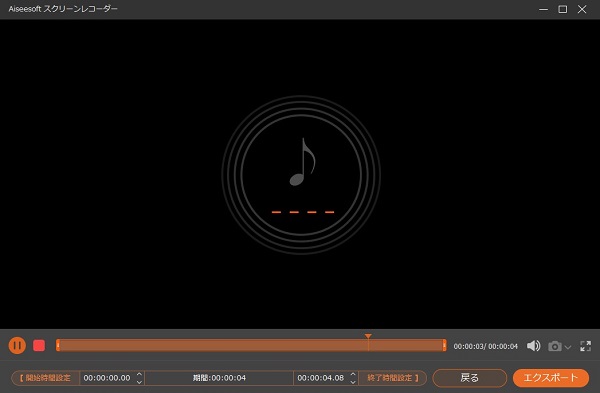
Task: Mute audio using the speaker icon
Action: click(x=533, y=346)
